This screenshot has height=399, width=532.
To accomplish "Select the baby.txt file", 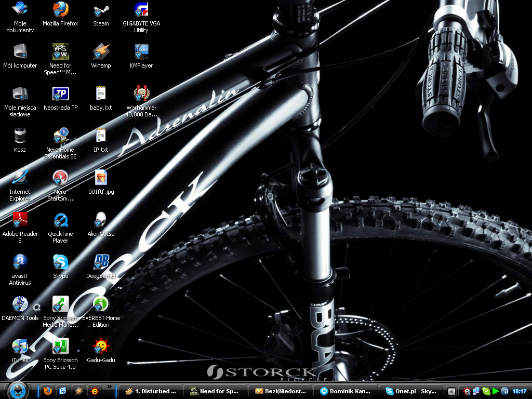I will pyautogui.click(x=101, y=98).
